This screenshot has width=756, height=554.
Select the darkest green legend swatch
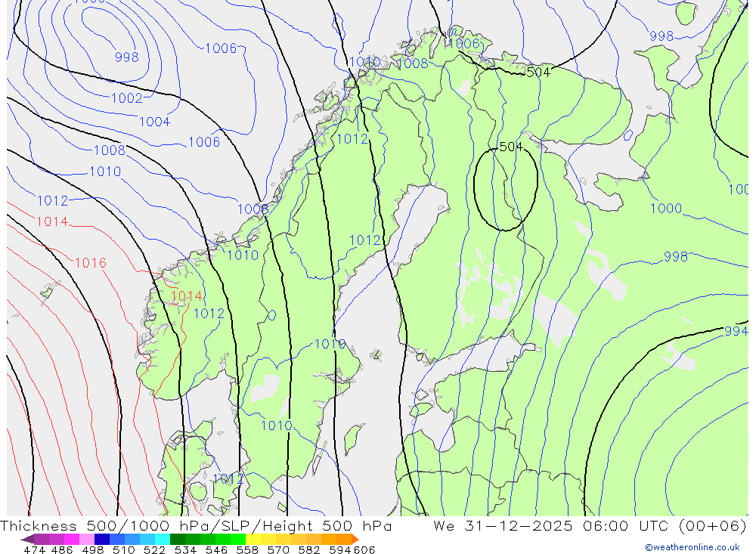[x=178, y=539]
